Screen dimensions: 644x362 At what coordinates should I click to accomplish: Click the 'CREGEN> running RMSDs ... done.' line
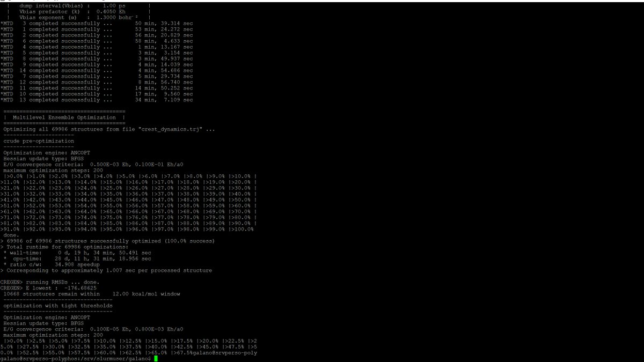50,282
